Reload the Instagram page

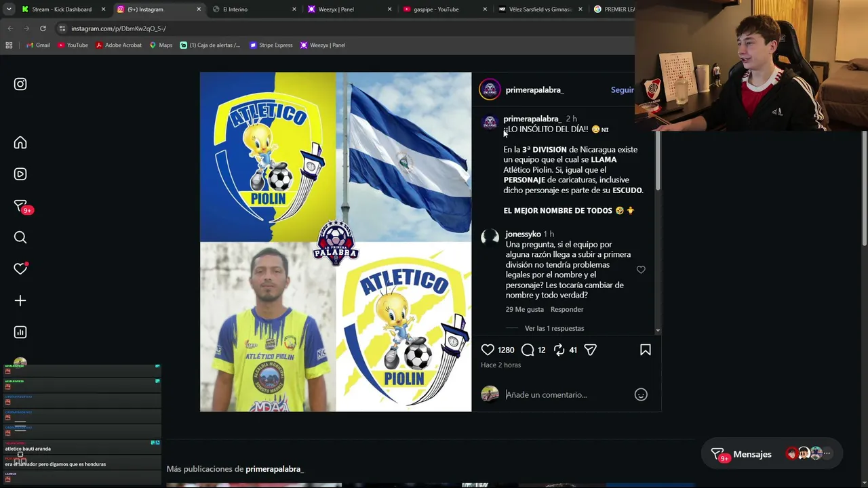click(43, 28)
